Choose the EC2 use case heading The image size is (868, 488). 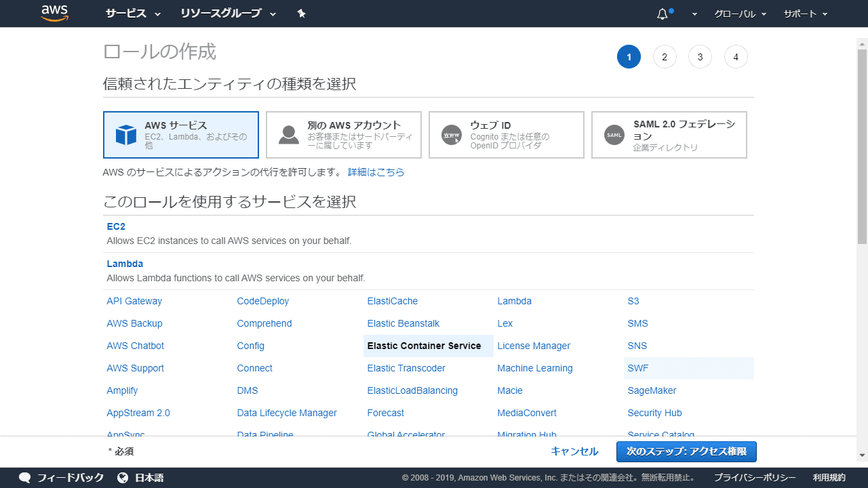(116, 226)
